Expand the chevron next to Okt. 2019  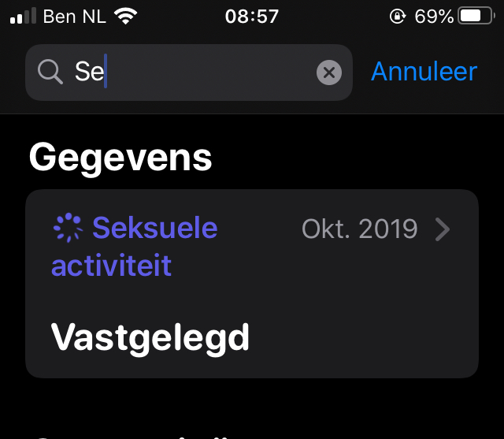click(443, 229)
